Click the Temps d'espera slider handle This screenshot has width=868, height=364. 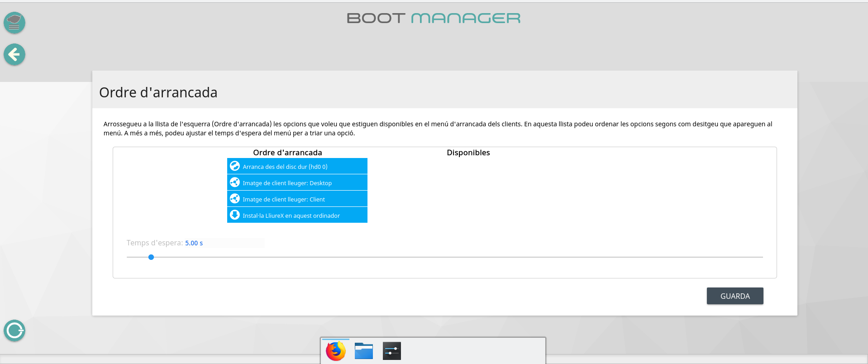pos(151,257)
